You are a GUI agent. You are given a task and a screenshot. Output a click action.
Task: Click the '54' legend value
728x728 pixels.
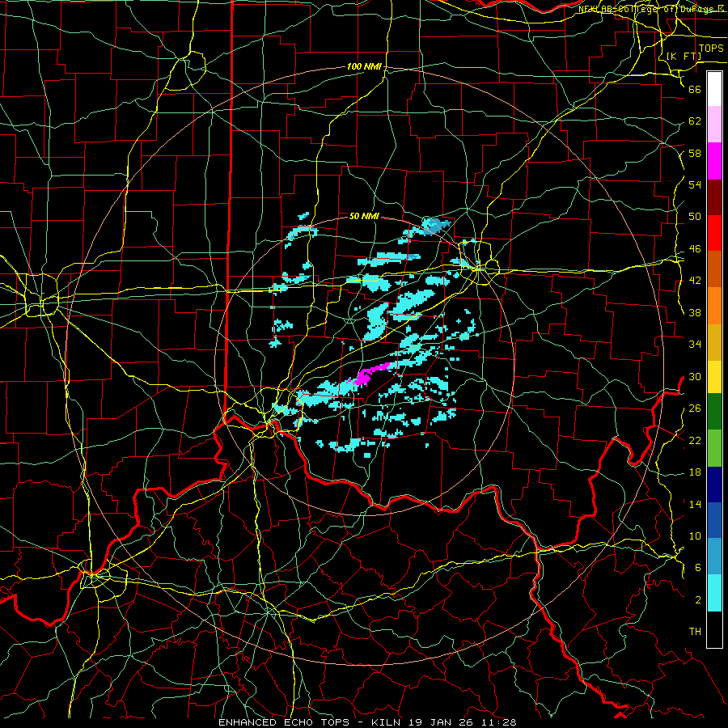pyautogui.click(x=695, y=184)
